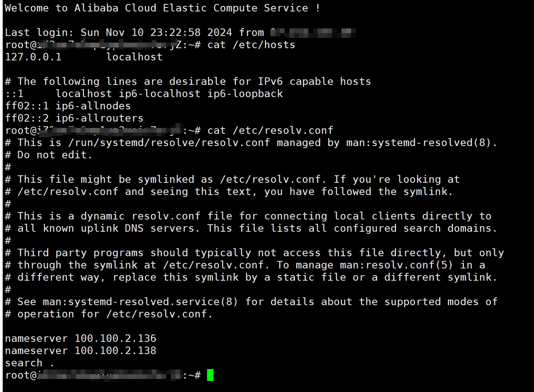Click the '# Do not edit.' comment line
This screenshot has height=392, width=534.
tap(49, 155)
